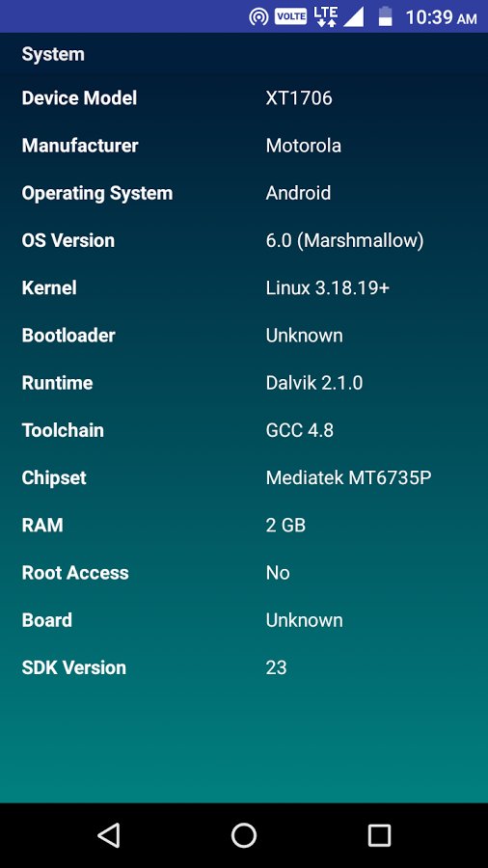Open recent apps with square icon
This screenshot has width=488, height=868.
[379, 835]
